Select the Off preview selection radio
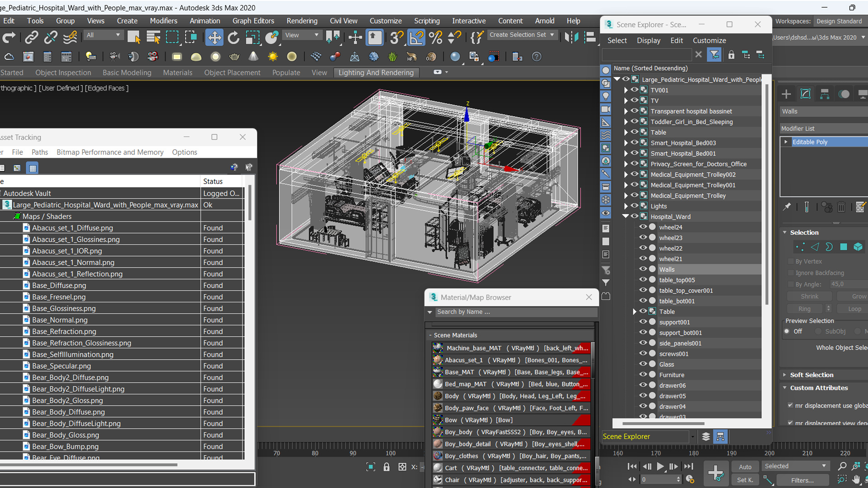Viewport: 868px width, 488px height. coord(787,331)
